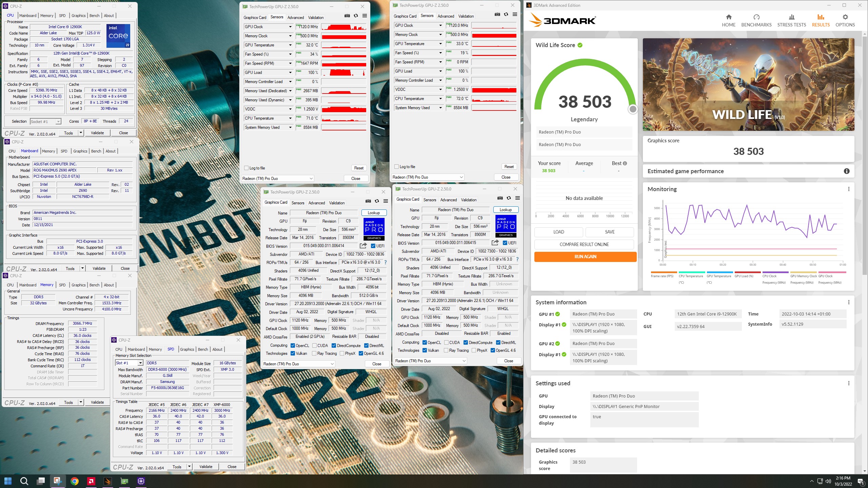Toggle DirectML checkbox in right GPU-Z Graphics Card window
This screenshot has width=868, height=488.
click(x=498, y=343)
